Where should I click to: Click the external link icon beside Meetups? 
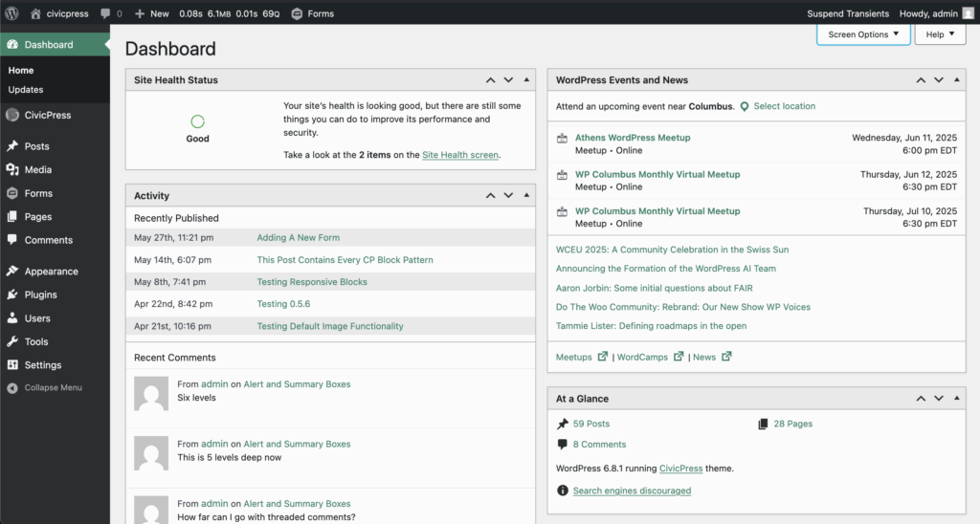tap(603, 356)
